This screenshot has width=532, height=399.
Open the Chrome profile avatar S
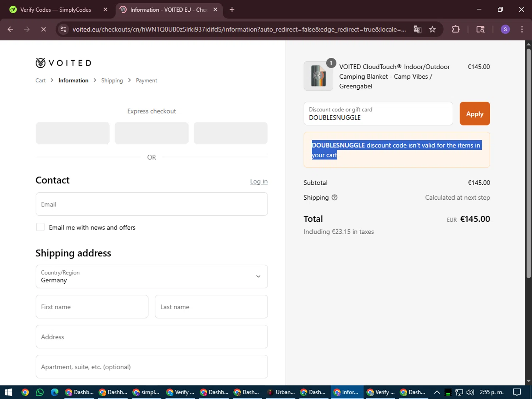tap(505, 29)
